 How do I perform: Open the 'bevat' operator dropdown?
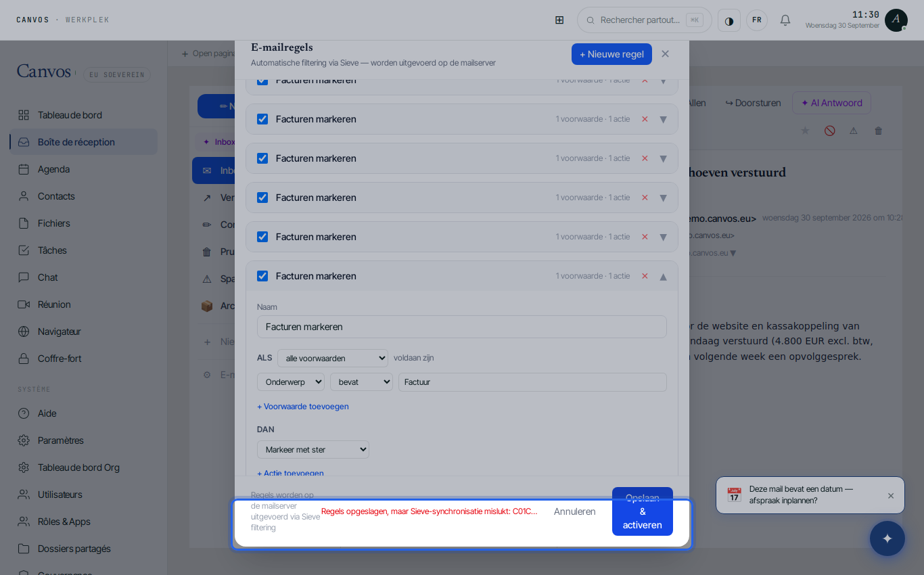361,382
